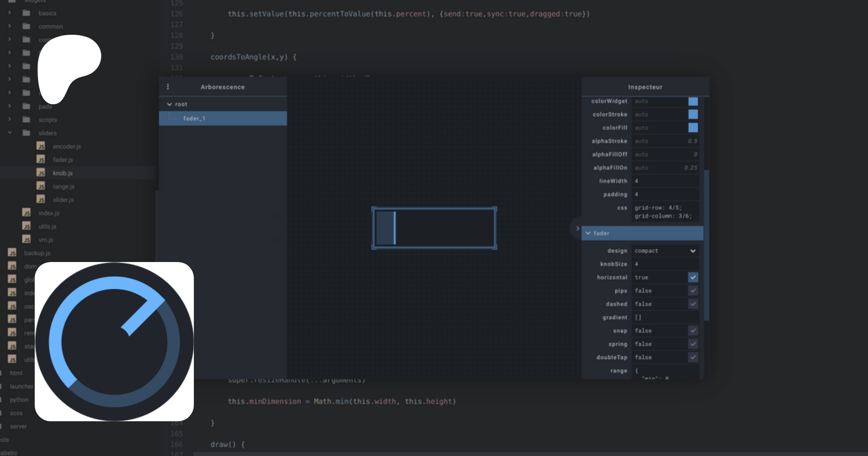The height and width of the screenshot is (456, 868).
Task: Click the colorWidget blue color swatch
Action: coord(693,101)
